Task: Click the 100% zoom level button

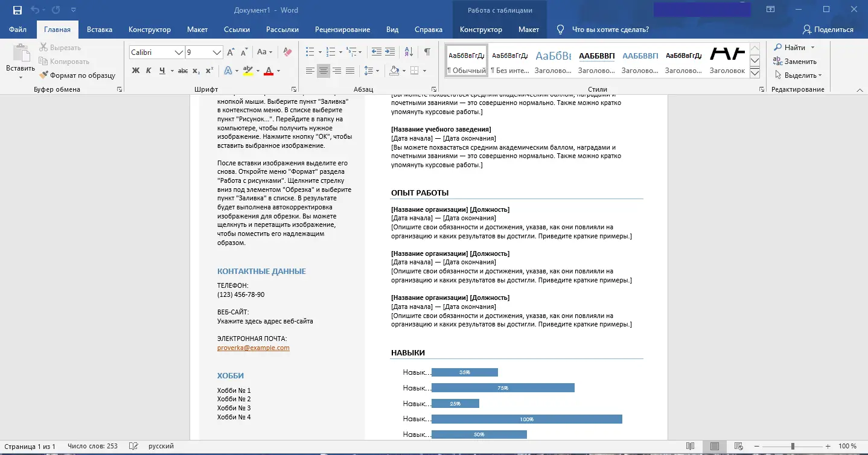Action: coord(847,447)
